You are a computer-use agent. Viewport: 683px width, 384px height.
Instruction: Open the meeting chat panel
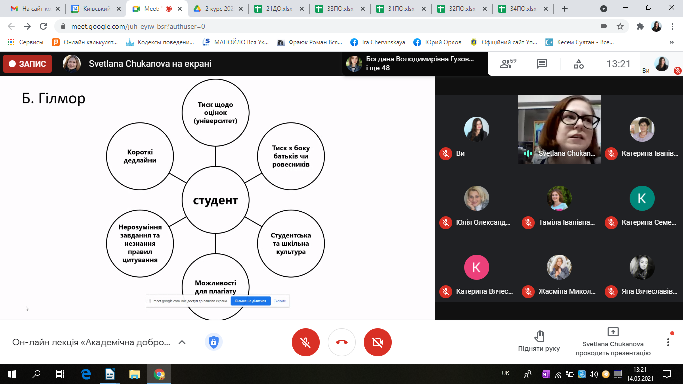tap(542, 64)
